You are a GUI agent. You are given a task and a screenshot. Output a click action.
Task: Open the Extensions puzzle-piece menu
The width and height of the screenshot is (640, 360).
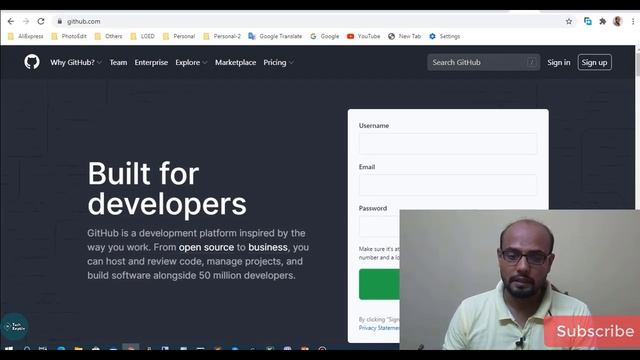tap(602, 21)
